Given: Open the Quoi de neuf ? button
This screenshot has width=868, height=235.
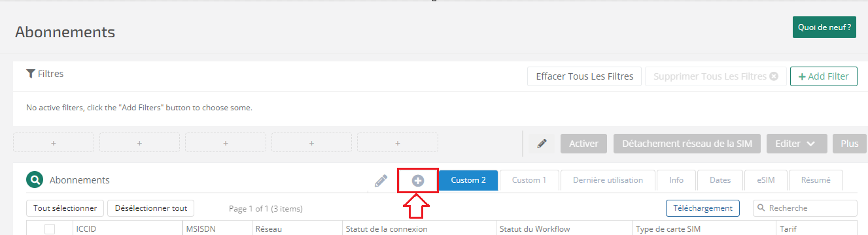Looking at the screenshot, I should click(824, 27).
